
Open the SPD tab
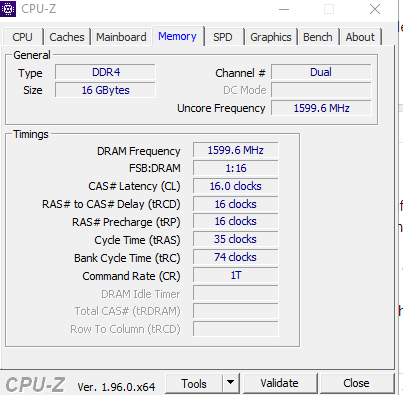pyautogui.click(x=223, y=37)
